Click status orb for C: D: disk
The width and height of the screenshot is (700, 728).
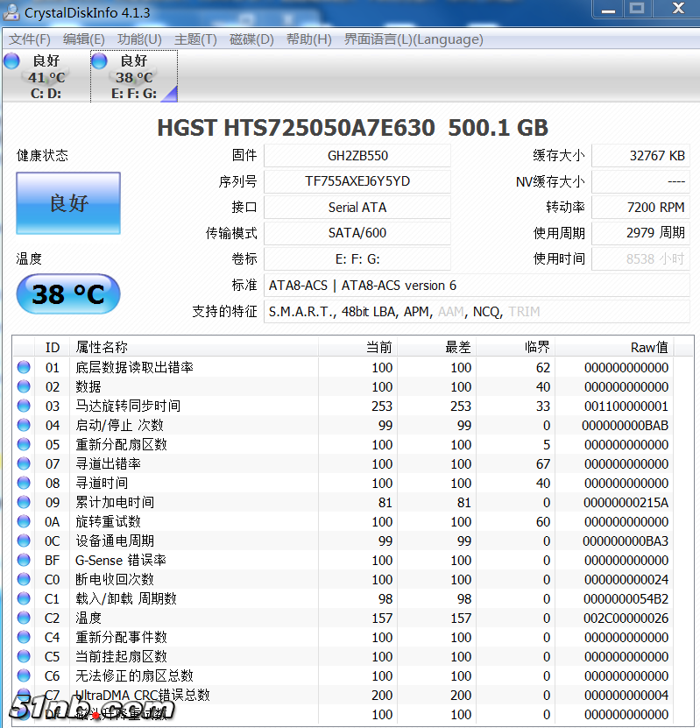11,60
